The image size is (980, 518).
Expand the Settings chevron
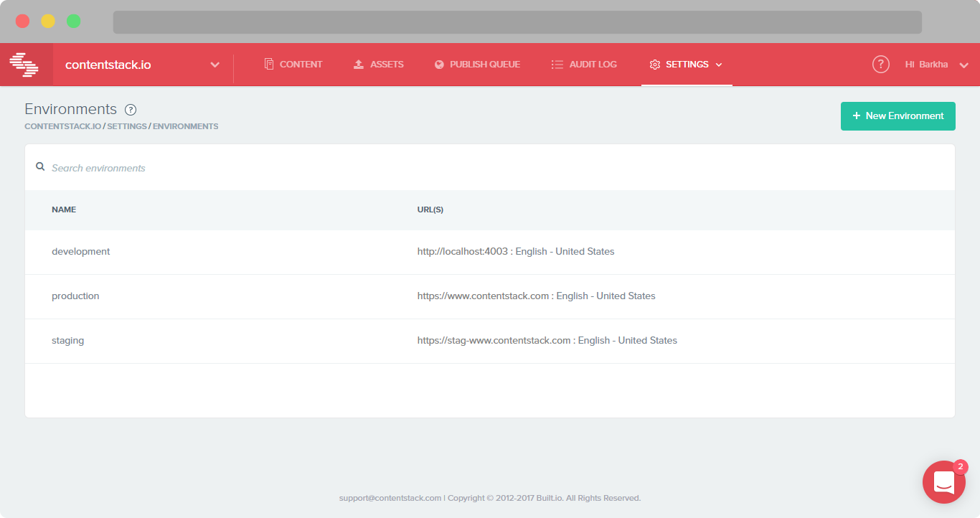719,65
